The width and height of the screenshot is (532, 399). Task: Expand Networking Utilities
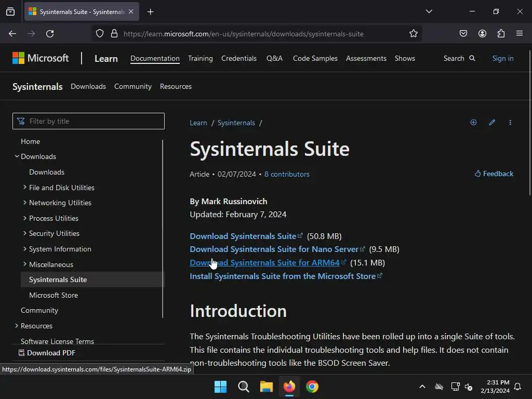tap(25, 203)
